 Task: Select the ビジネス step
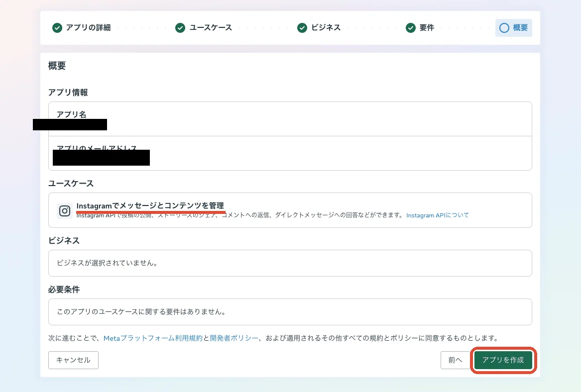click(319, 28)
